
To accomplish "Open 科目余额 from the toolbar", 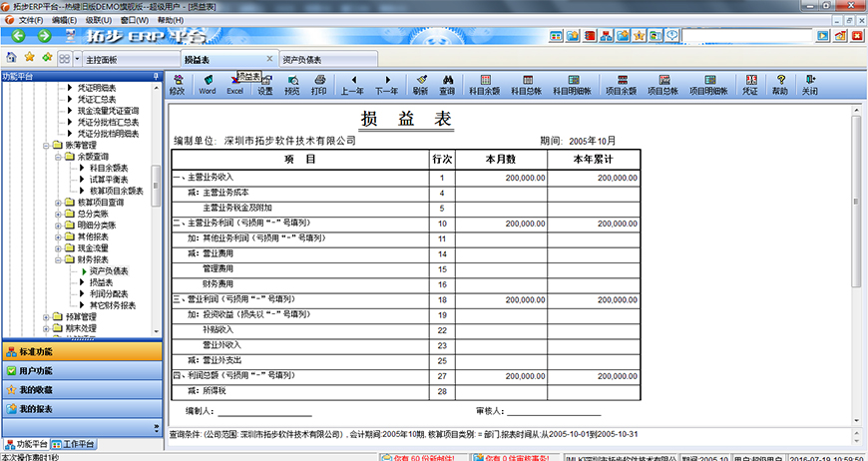I will tap(484, 85).
